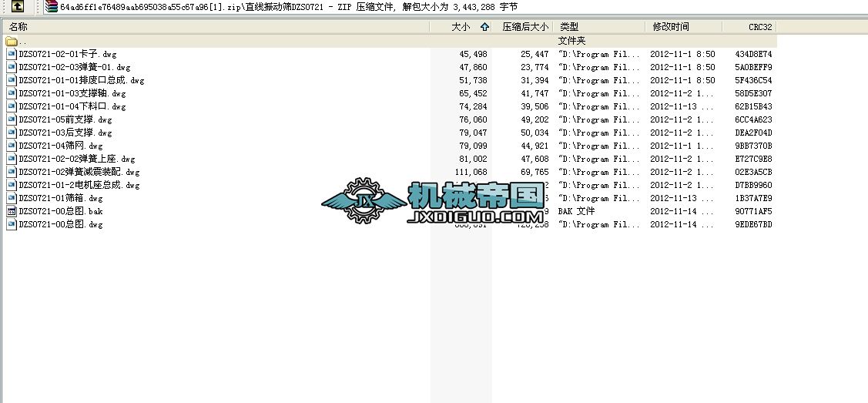Image resolution: width=868 pixels, height=403 pixels.
Task: Click the up-one-level arrow button
Action: pyautogui.click(x=17, y=6)
